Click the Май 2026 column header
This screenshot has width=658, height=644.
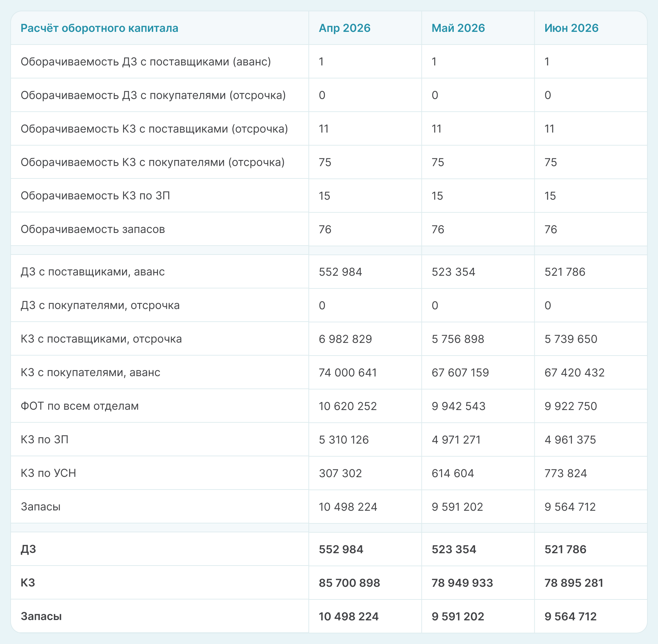(458, 28)
